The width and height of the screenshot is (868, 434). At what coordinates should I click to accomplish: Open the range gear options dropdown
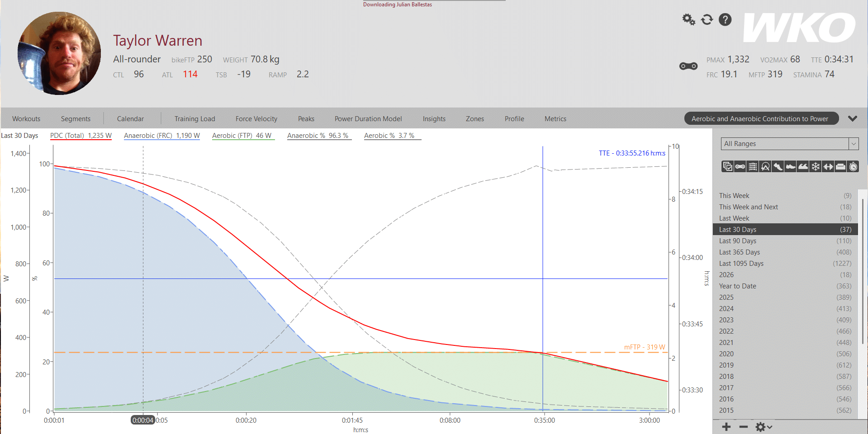coord(764,427)
